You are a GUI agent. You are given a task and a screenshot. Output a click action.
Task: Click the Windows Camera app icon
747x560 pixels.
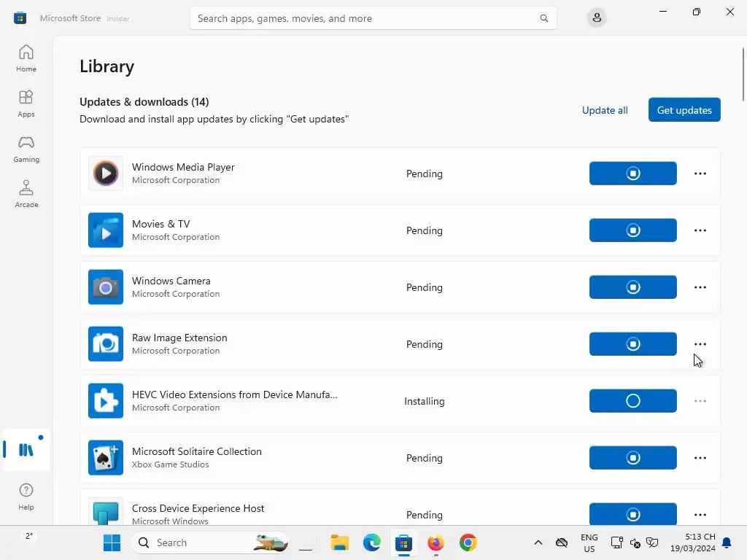tap(106, 287)
